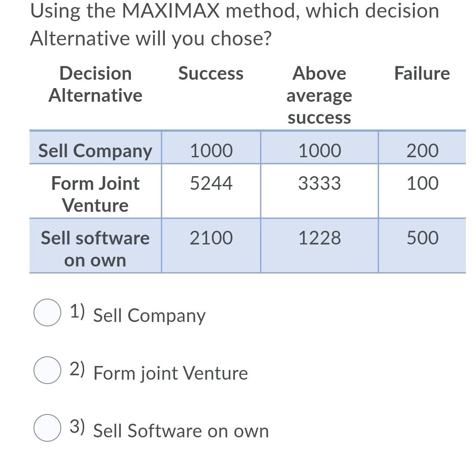Select the Sell software on own row label
Screen dimensions: 476x451
click(96, 248)
